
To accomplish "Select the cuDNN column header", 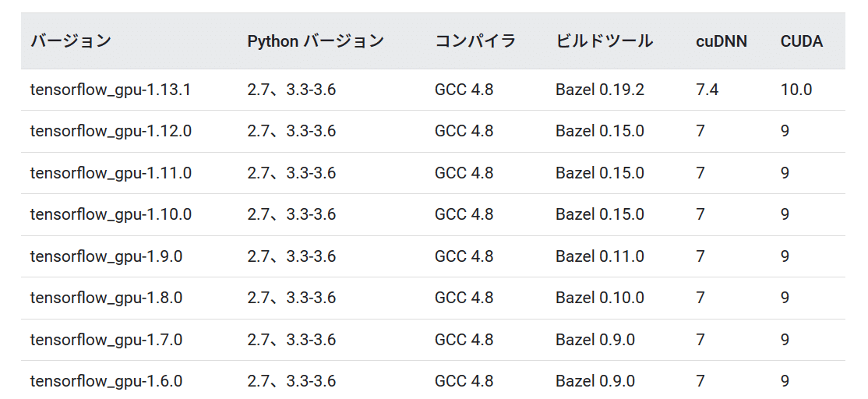I will (x=722, y=41).
